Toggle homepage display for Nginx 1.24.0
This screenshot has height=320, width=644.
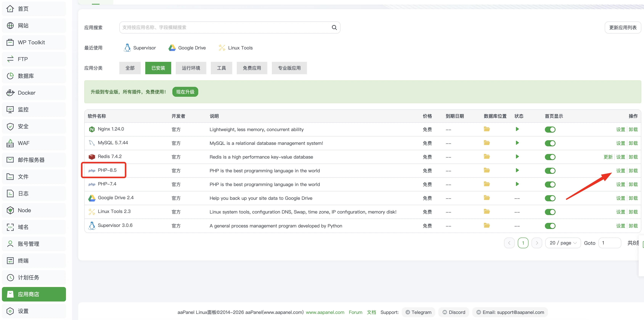pyautogui.click(x=550, y=130)
